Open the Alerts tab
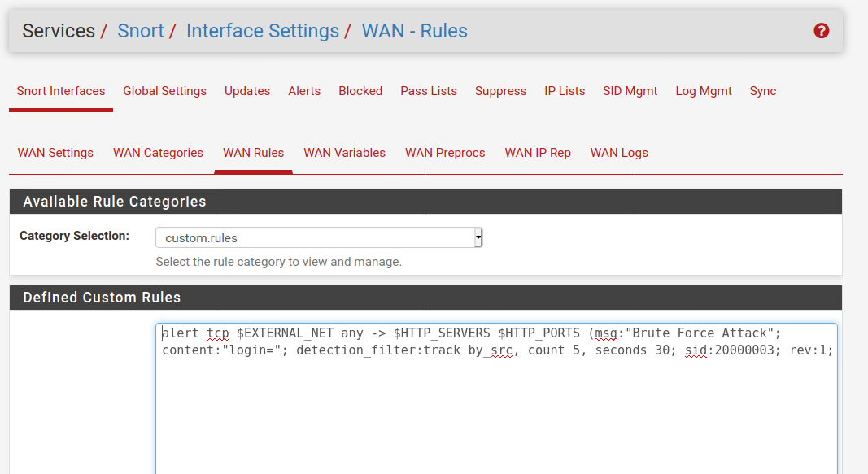Image resolution: width=868 pixels, height=474 pixels. coord(304,91)
